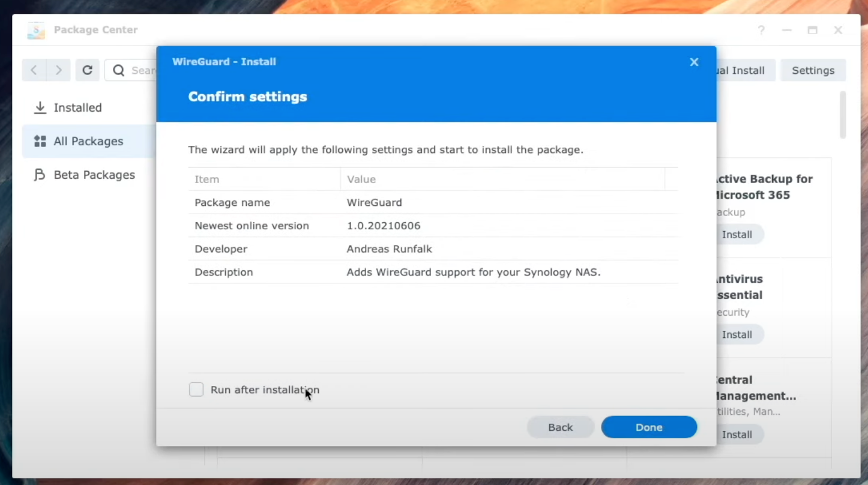868x485 pixels.
Task: Click version value 1.0.20210606
Action: pyautogui.click(x=384, y=226)
